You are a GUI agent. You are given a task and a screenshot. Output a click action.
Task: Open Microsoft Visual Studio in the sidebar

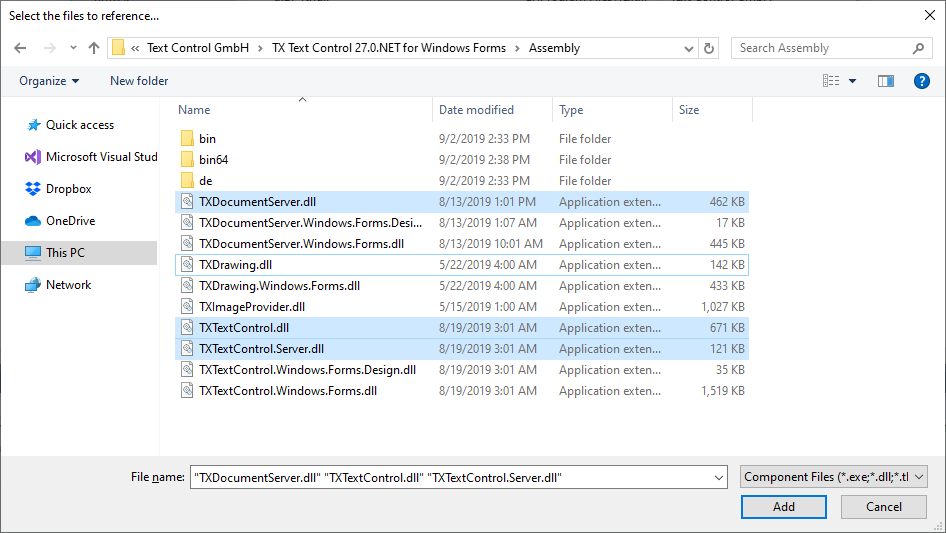[90, 157]
